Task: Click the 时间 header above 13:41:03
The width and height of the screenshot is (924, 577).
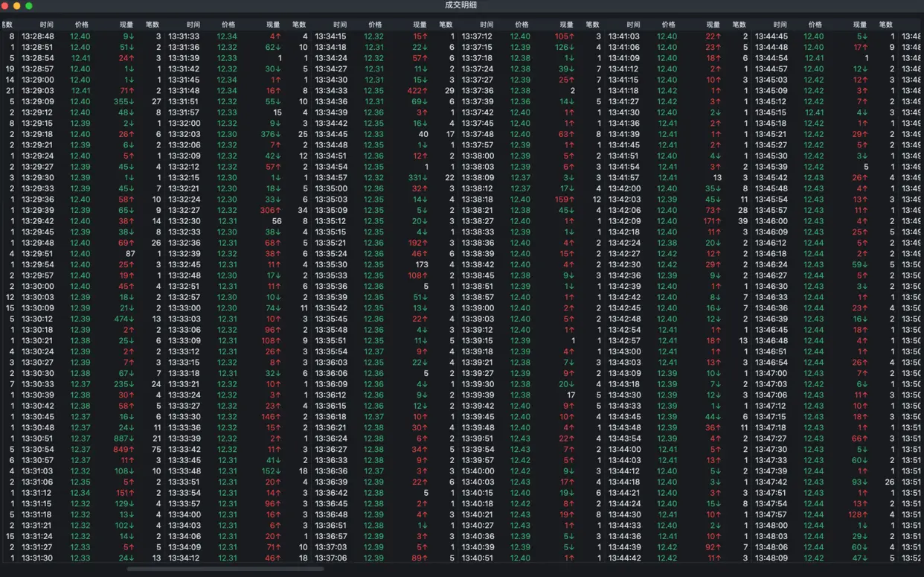Action: point(633,25)
